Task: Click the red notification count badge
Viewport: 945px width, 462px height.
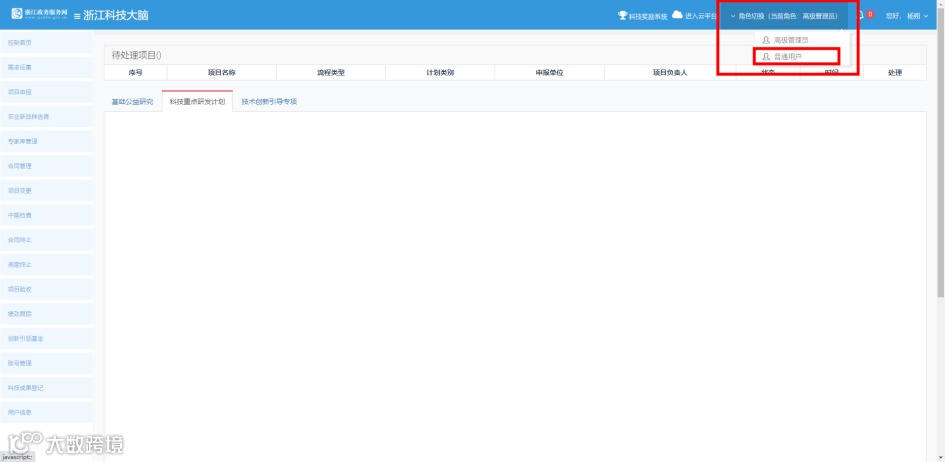Action: [870, 14]
